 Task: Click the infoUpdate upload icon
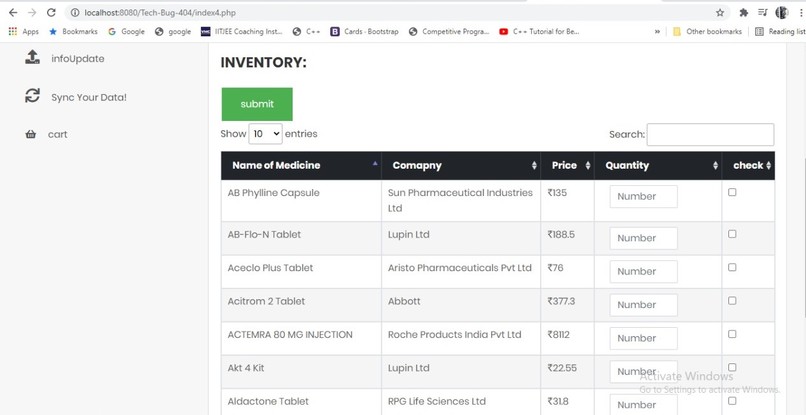coord(32,57)
